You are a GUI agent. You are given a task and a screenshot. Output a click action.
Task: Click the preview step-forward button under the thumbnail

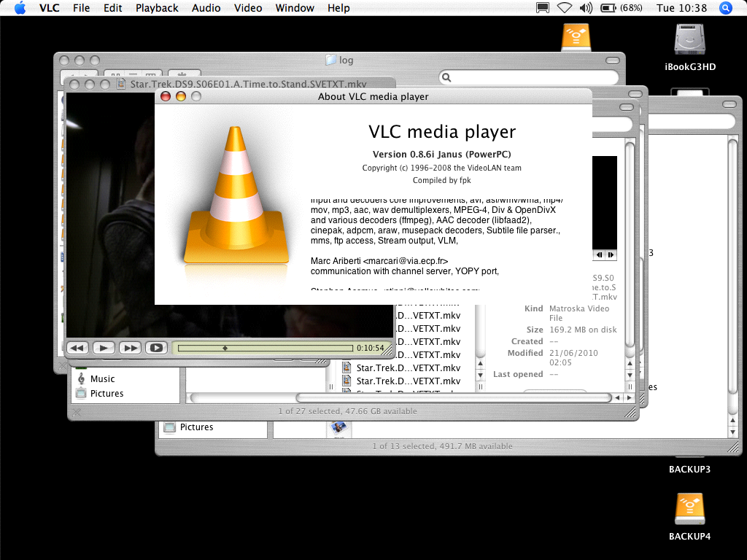[611, 254]
